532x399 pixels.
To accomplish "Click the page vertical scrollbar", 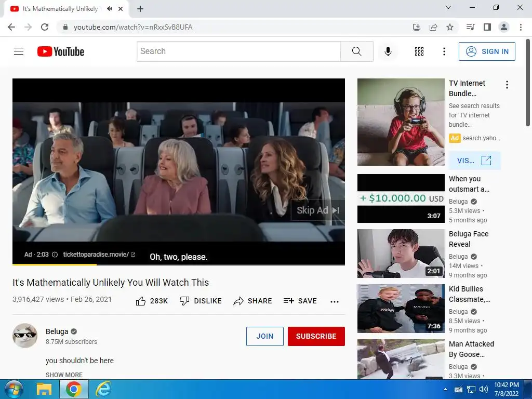I will (528, 83).
